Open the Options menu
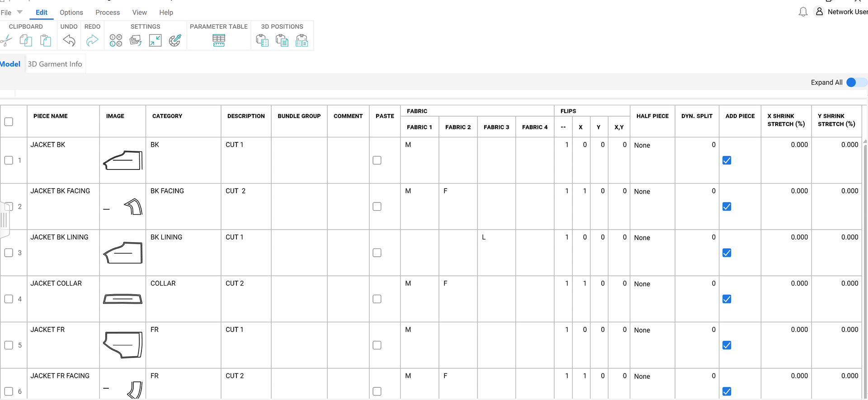 (x=71, y=13)
